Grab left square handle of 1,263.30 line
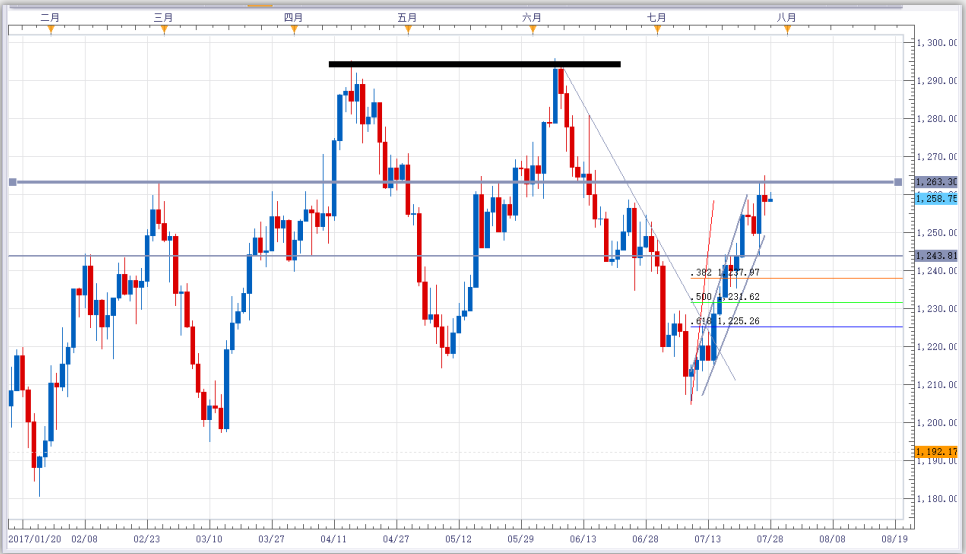The width and height of the screenshot is (966, 554). (12, 182)
